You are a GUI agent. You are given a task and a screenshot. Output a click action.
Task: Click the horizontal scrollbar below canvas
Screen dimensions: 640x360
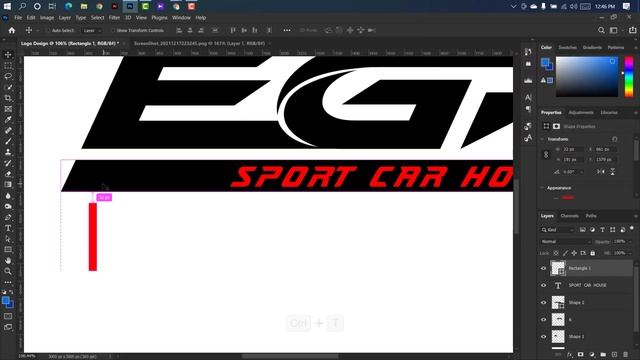[x=290, y=356]
